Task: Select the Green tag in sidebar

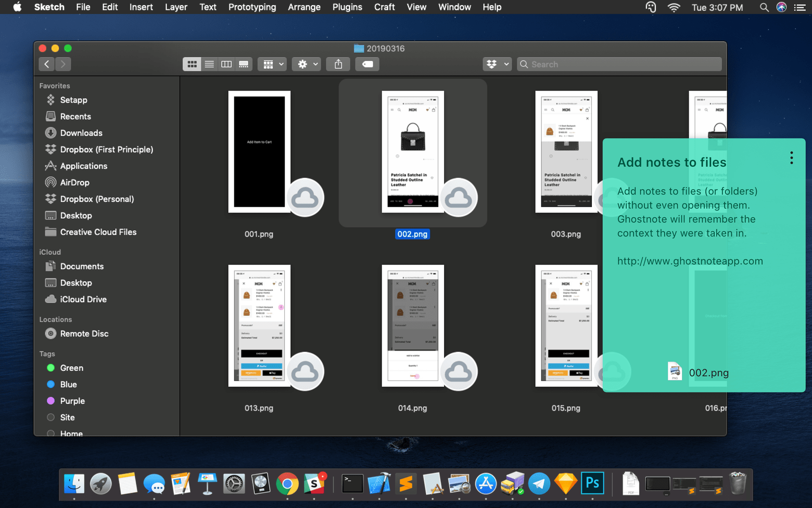Action: (x=71, y=368)
